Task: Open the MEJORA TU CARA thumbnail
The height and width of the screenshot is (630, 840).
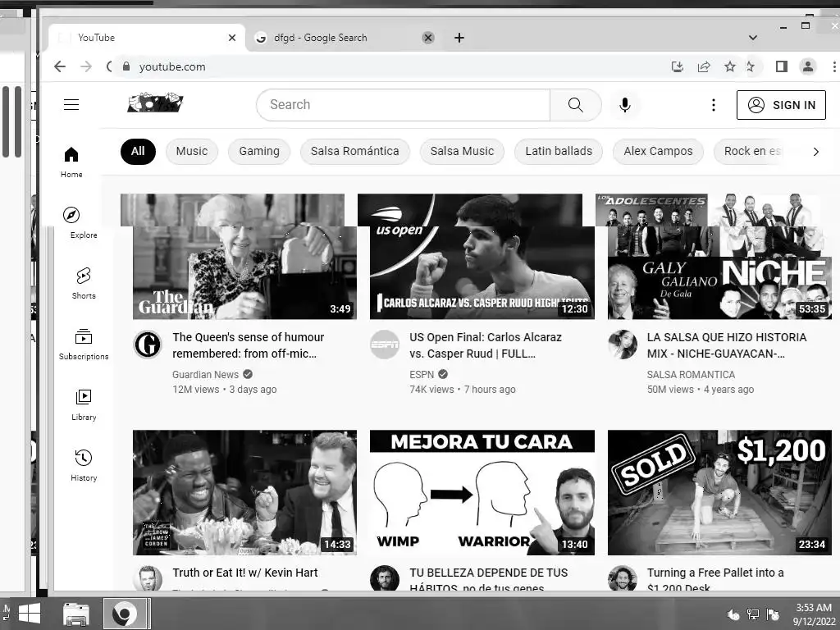Action: 482,492
